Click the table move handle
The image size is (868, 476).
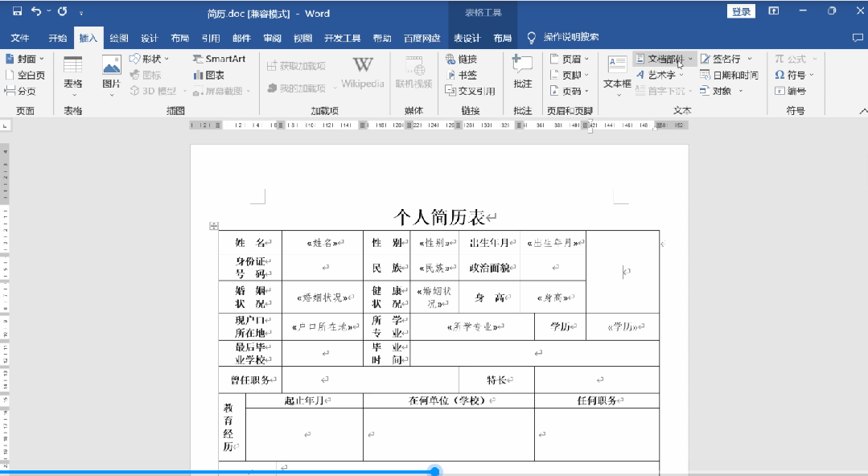(214, 226)
